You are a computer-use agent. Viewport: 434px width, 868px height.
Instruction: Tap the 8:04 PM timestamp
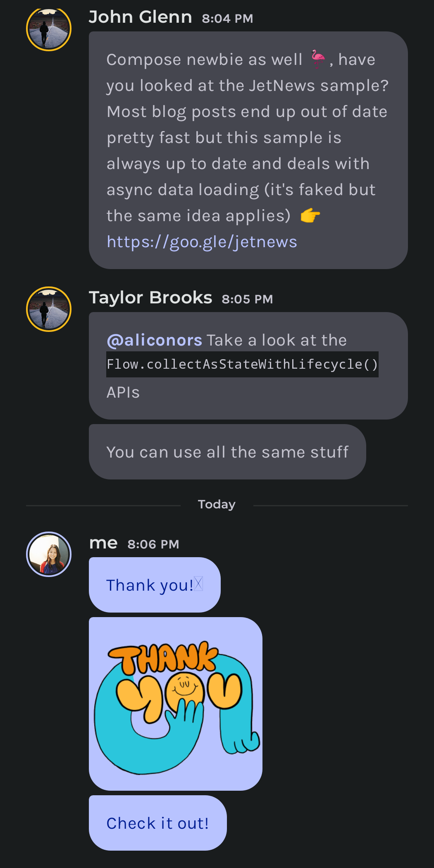click(227, 18)
